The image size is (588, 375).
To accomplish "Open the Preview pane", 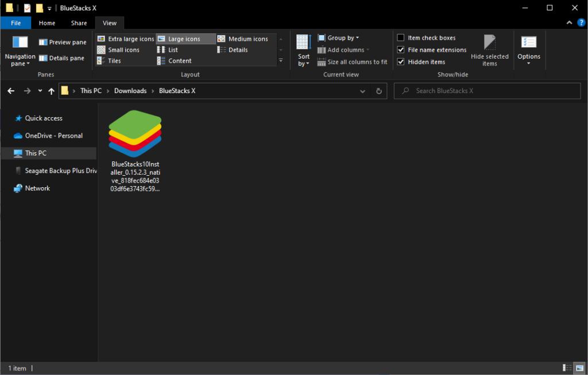I will pos(63,41).
